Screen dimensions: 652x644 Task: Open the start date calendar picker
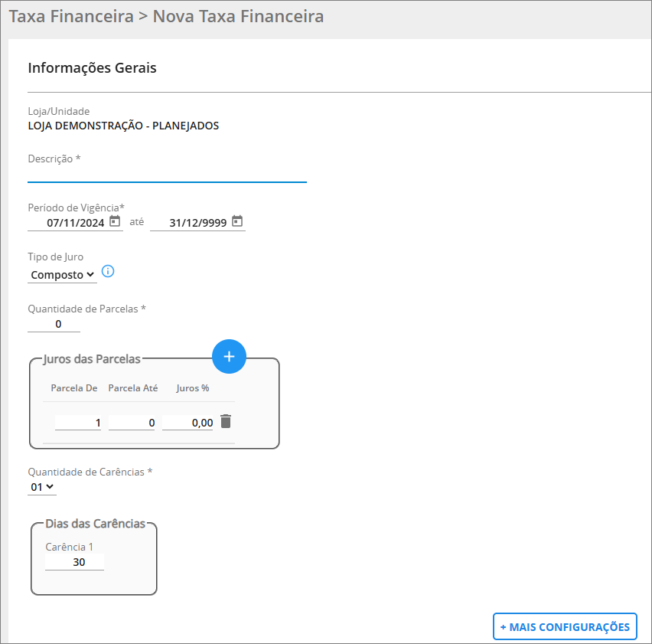point(115,221)
